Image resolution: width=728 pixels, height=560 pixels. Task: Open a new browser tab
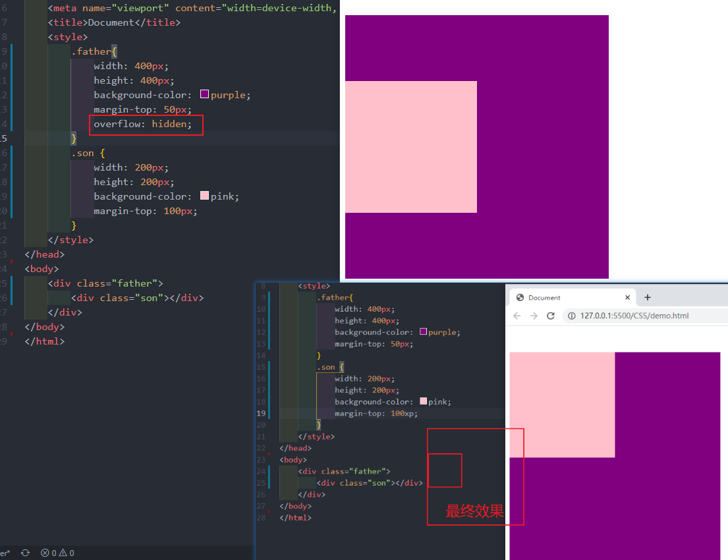[648, 297]
